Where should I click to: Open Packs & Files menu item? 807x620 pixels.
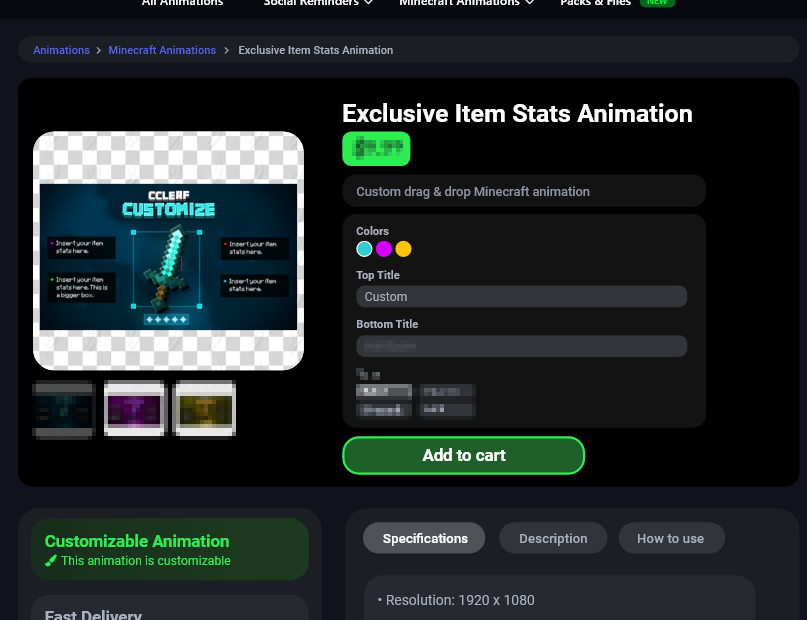coord(595,3)
